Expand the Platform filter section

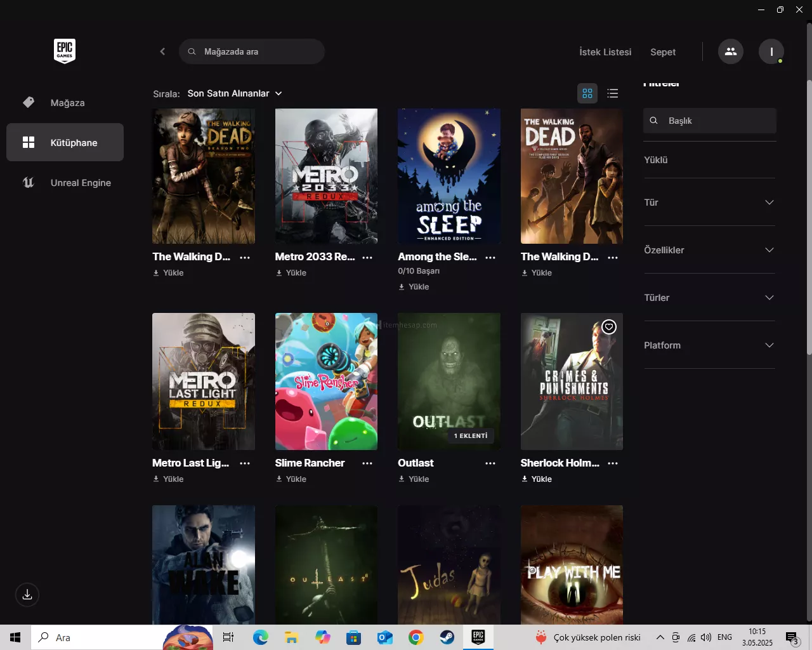tap(709, 345)
